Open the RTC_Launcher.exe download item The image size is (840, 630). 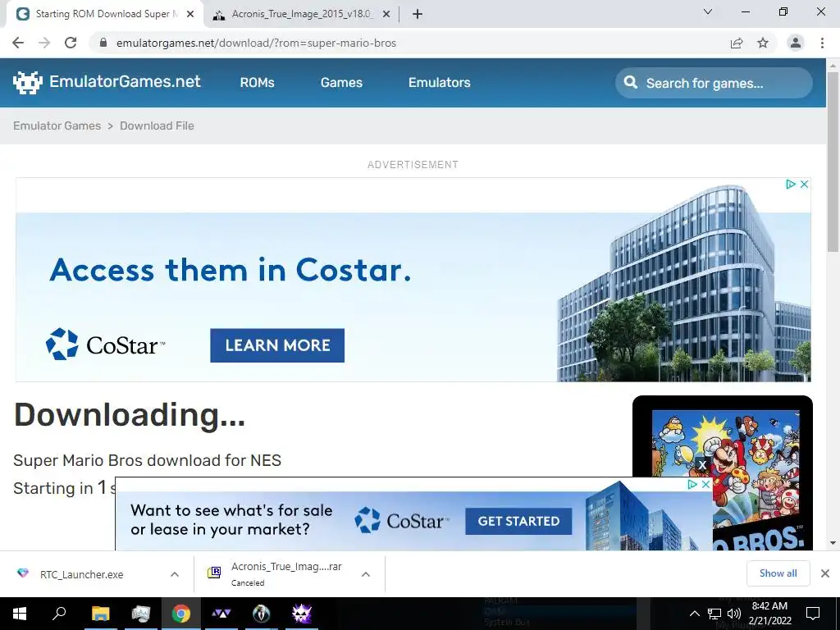click(81, 574)
